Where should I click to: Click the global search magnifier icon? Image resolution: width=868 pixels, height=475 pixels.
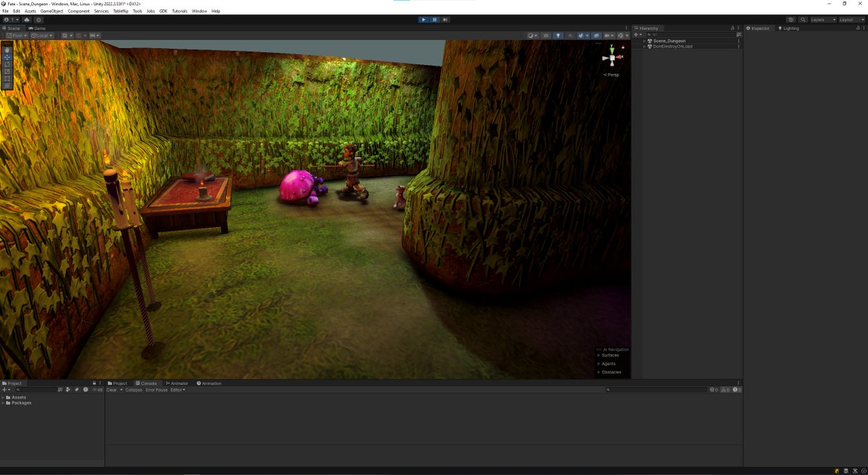click(x=804, y=20)
